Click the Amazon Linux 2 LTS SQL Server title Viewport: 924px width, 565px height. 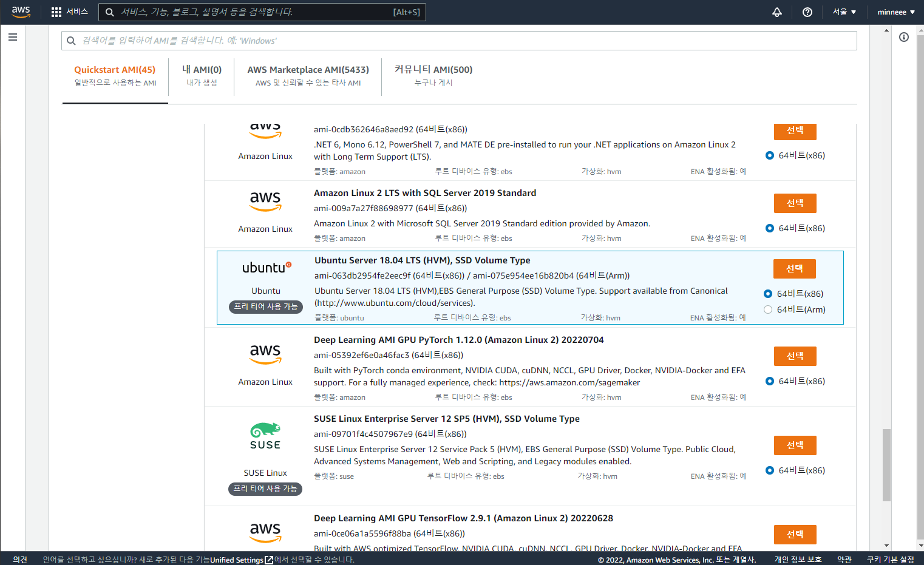pyautogui.click(x=425, y=193)
